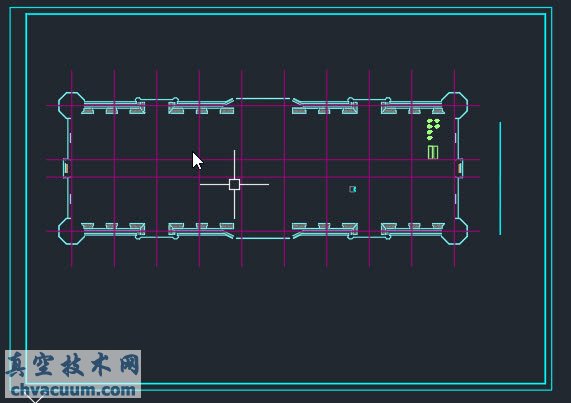Viewport: 571px width, 403px height.
Task: Pick the bottom center entrance wall line
Action: tap(263, 238)
